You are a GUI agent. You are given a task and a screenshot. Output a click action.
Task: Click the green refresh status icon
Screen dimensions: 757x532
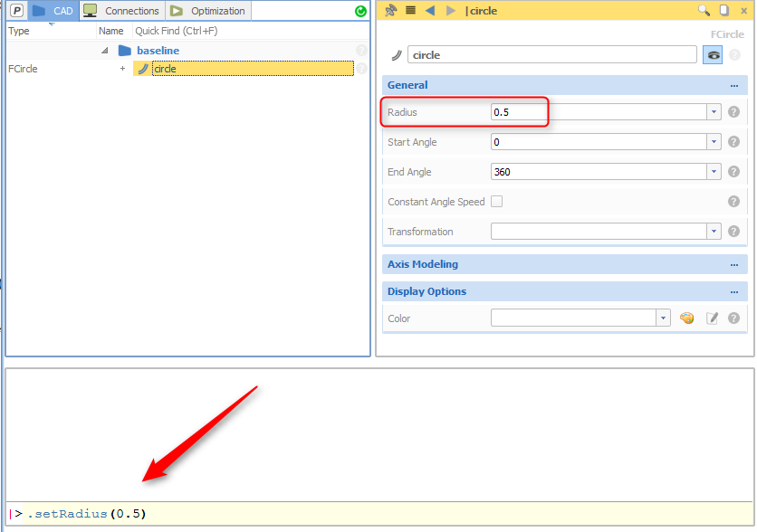point(360,11)
